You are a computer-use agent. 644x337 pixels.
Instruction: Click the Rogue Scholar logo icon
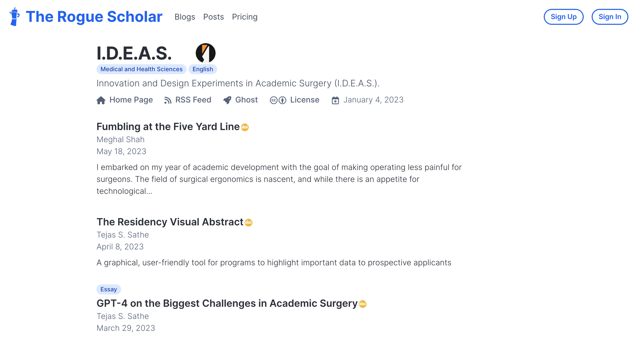point(14,17)
